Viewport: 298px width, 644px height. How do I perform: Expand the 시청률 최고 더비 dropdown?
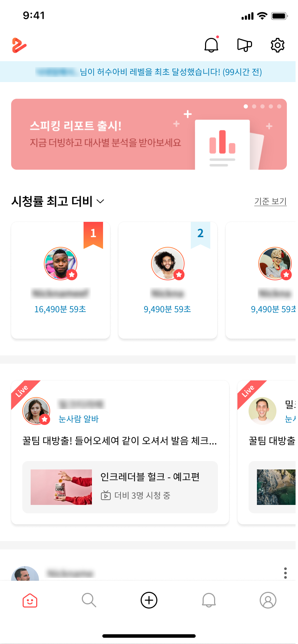[101, 201]
